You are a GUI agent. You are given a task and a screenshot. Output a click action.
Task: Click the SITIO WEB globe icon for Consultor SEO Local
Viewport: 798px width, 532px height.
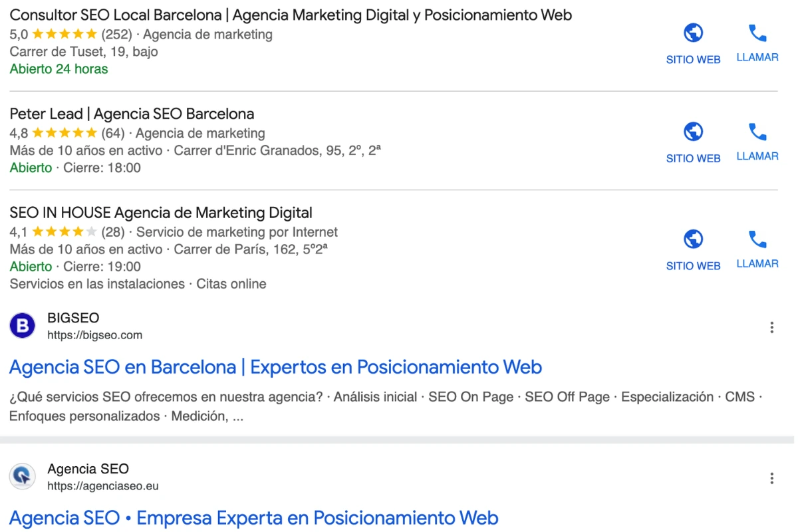click(693, 31)
